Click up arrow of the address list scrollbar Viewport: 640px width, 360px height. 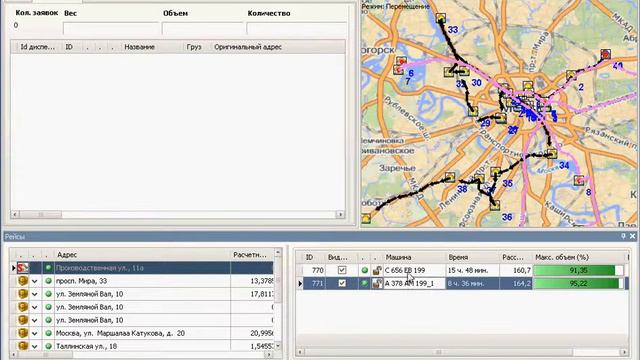click(x=278, y=253)
